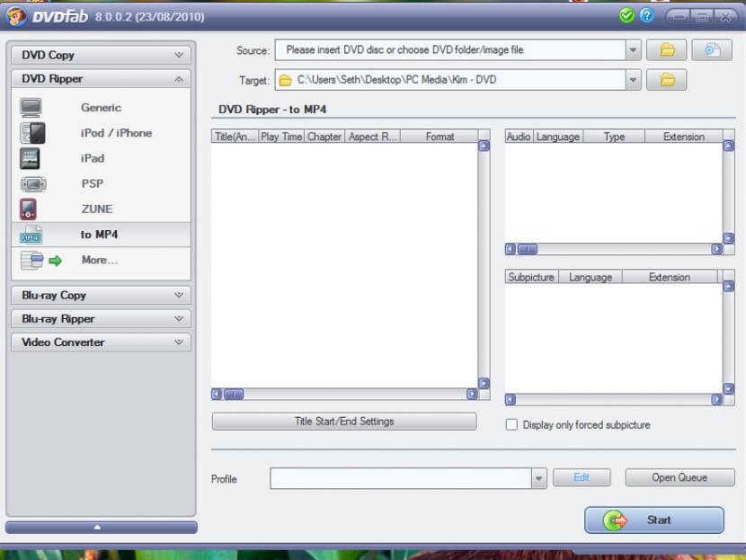Screen dimensions: 746x560
Task: Click scroll left arrow under Subpicture list
Action: coord(510,400)
